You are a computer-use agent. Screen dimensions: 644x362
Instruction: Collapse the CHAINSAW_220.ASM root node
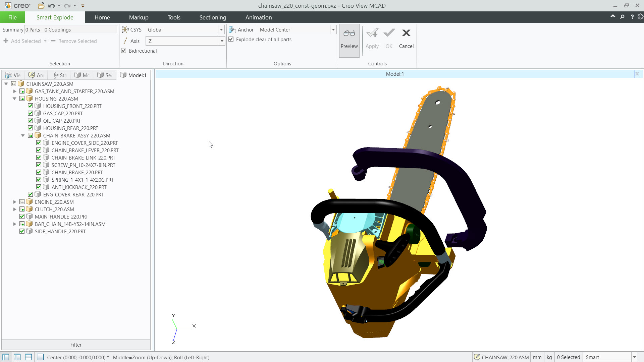pyautogui.click(x=6, y=84)
